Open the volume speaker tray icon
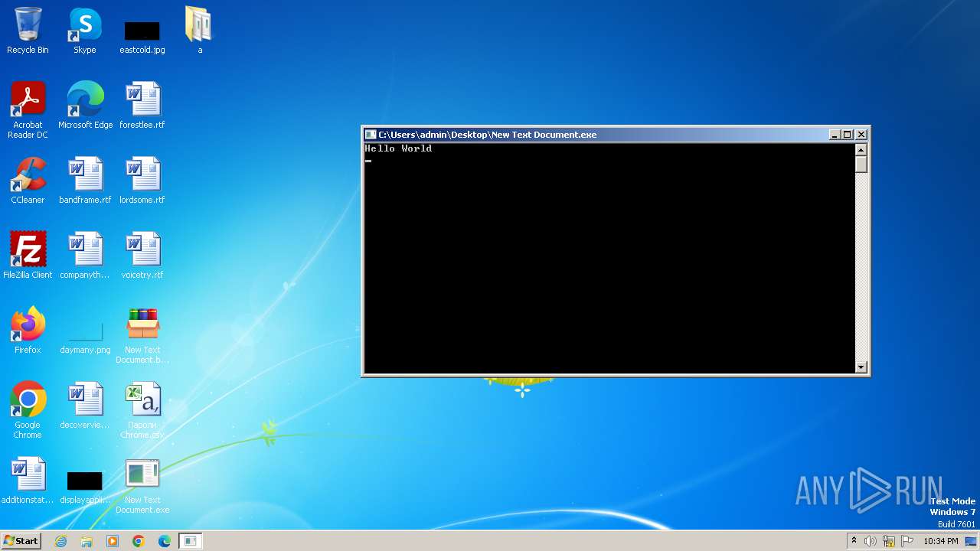The width and height of the screenshot is (980, 551). (871, 541)
